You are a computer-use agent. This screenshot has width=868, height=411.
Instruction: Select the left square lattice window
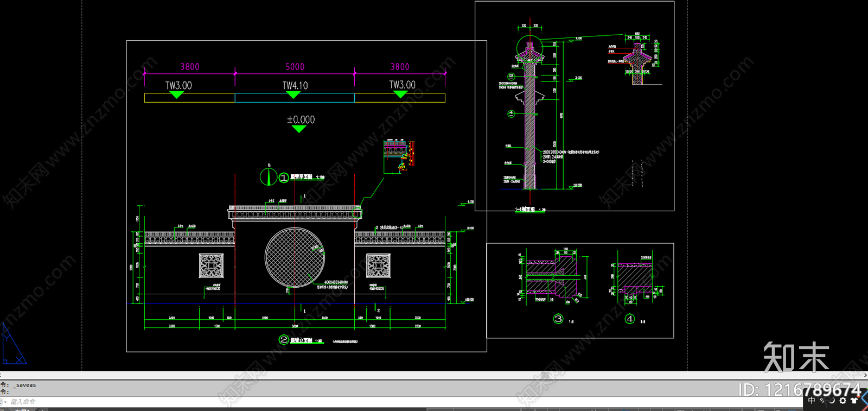(211, 266)
